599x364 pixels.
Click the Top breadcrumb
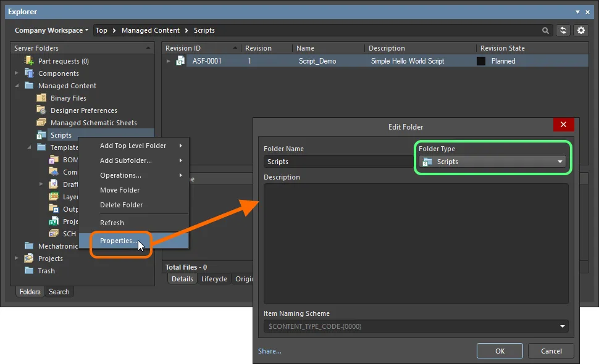(101, 30)
